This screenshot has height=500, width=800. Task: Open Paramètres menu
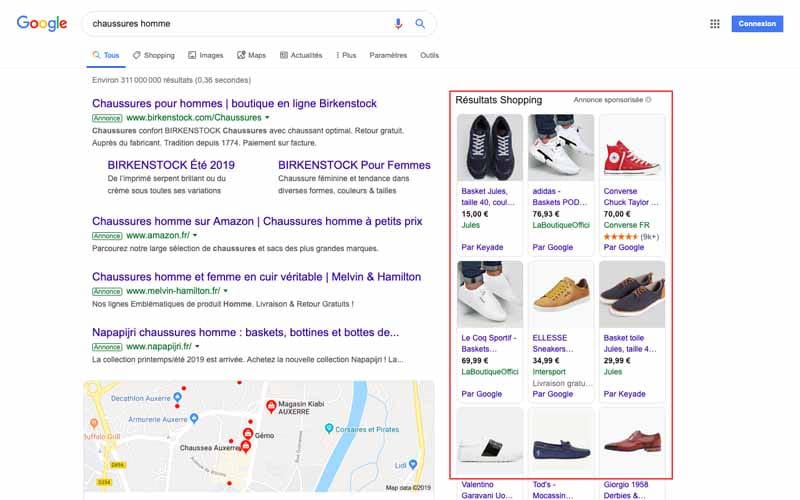click(388, 55)
